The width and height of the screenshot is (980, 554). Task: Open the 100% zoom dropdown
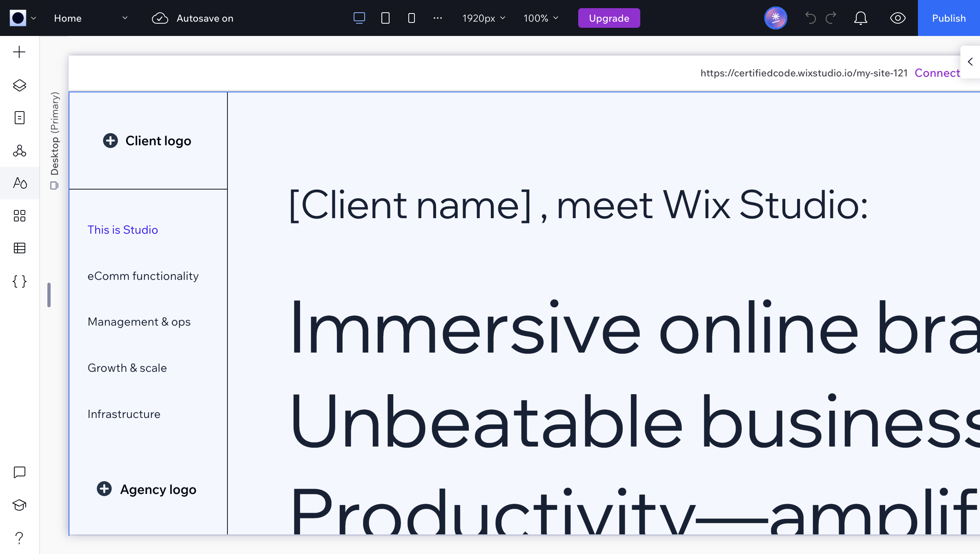(x=541, y=18)
